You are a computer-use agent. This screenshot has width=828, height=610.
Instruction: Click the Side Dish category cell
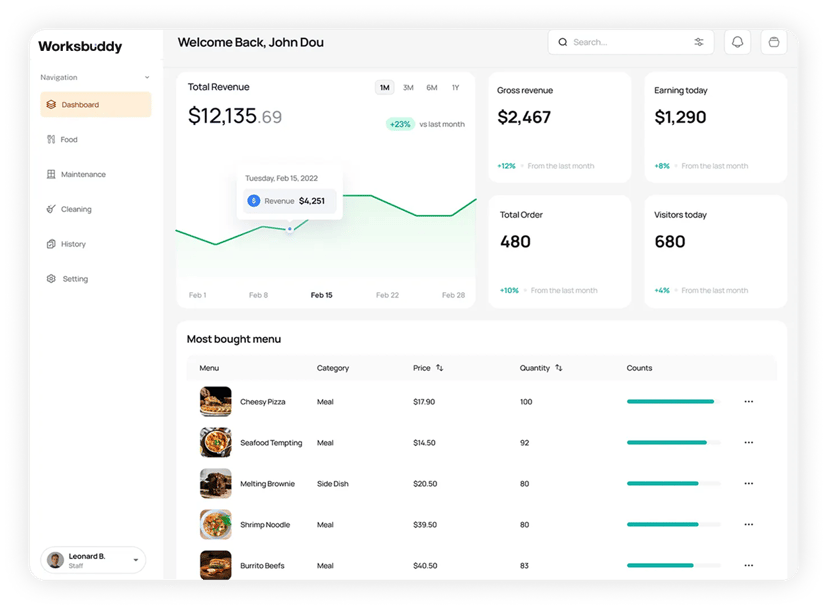click(x=333, y=484)
